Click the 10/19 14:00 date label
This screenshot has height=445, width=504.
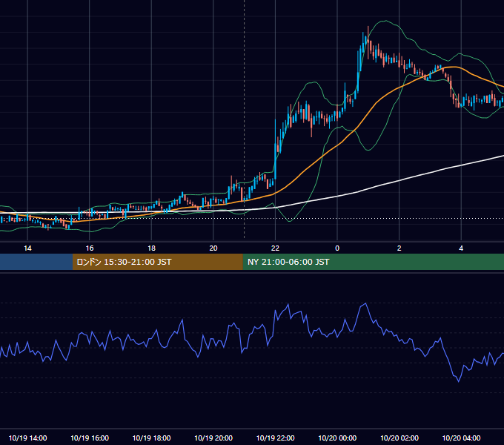pyautogui.click(x=27, y=438)
